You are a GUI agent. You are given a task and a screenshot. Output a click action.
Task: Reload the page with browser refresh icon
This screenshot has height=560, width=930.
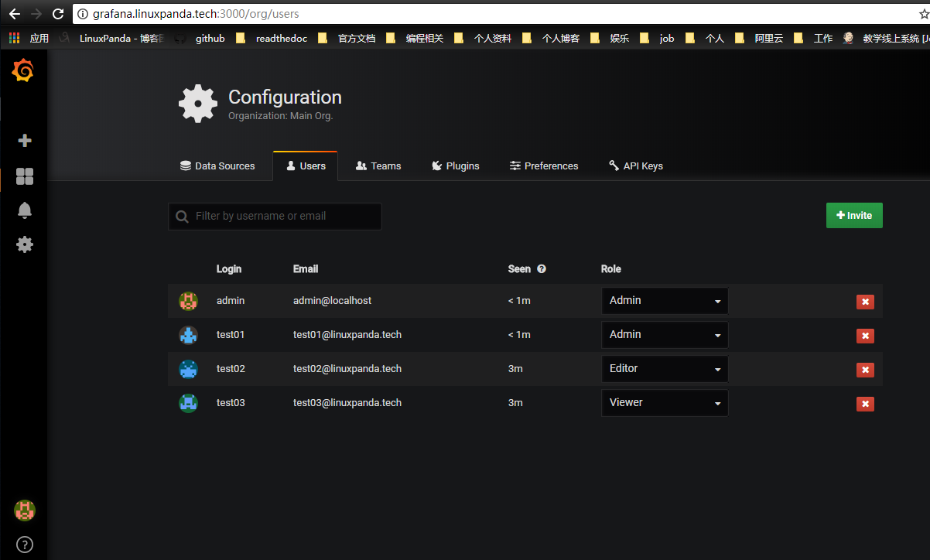[58, 14]
